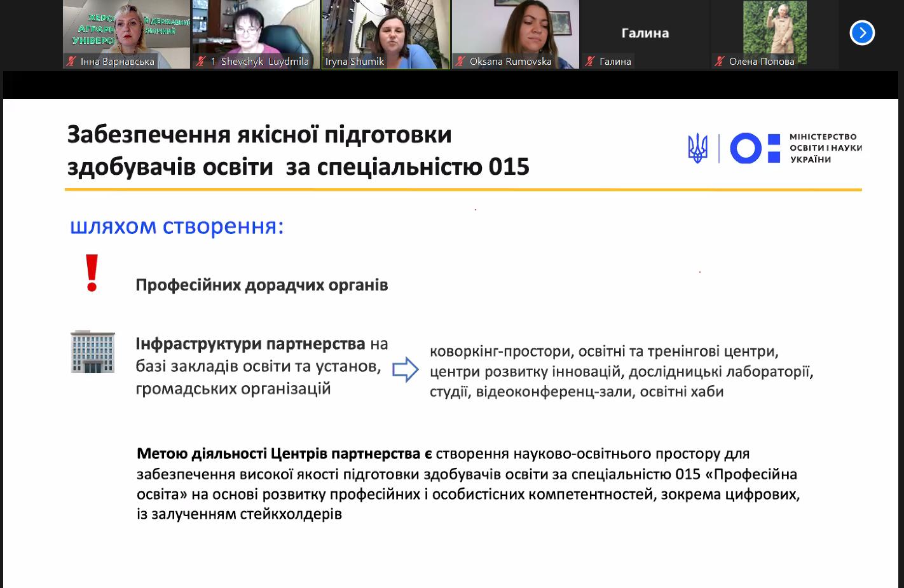This screenshot has height=588, width=904.
Task: Click the office building icon on the slide
Action: coord(93,352)
